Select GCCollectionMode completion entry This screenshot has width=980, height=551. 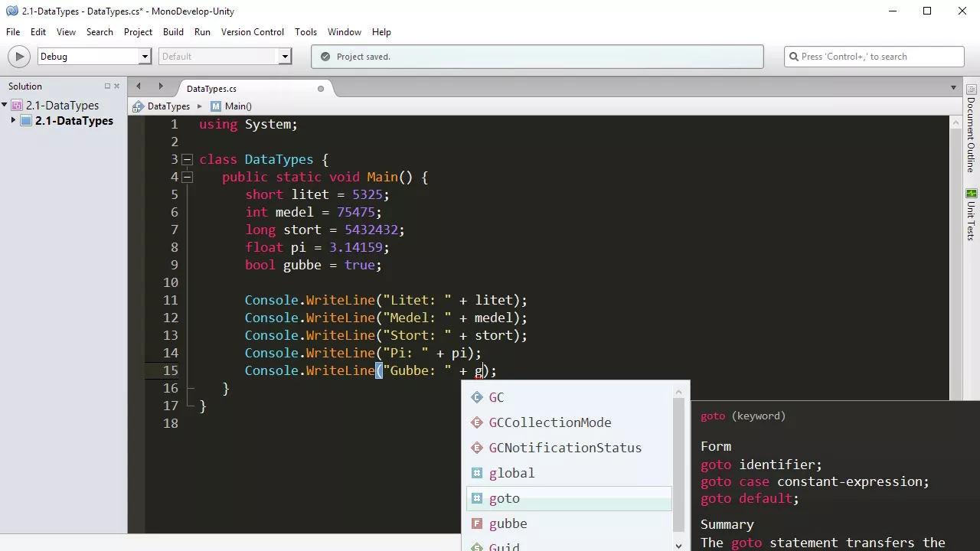click(x=570, y=422)
